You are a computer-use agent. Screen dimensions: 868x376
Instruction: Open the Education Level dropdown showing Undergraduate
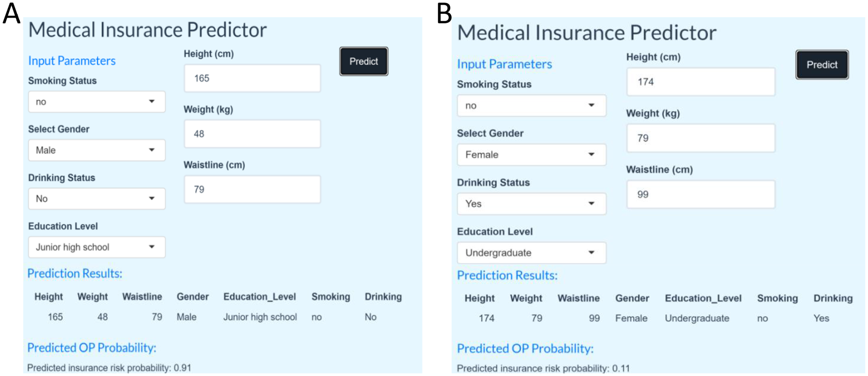pyautogui.click(x=531, y=252)
